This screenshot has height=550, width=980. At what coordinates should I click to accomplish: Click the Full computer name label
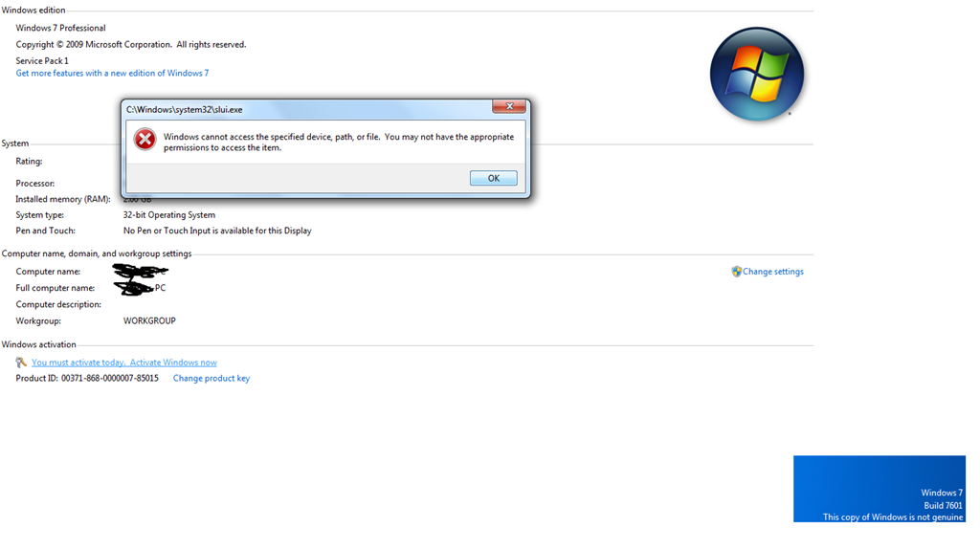[55, 288]
